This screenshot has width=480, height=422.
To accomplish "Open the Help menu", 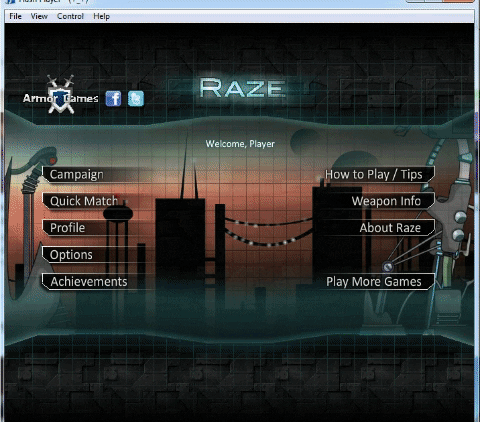I will pos(101,16).
